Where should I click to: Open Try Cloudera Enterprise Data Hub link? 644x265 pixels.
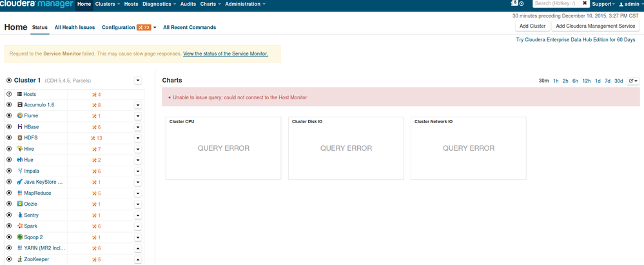(576, 40)
